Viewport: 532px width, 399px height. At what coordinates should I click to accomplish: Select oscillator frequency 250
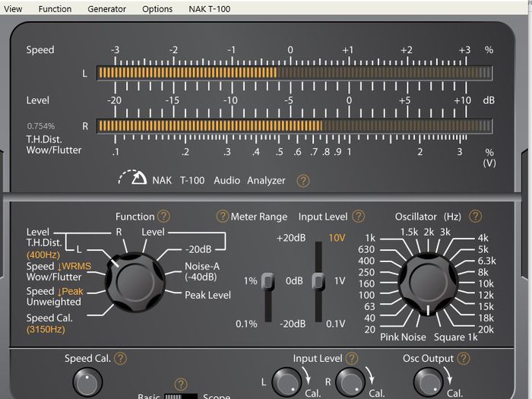366,272
